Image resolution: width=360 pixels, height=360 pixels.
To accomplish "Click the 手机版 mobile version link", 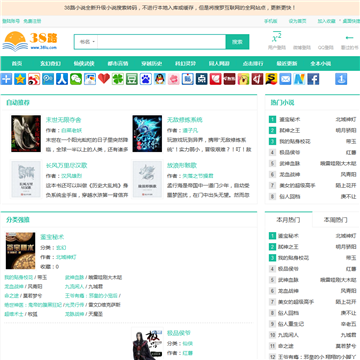I will pos(271,21).
